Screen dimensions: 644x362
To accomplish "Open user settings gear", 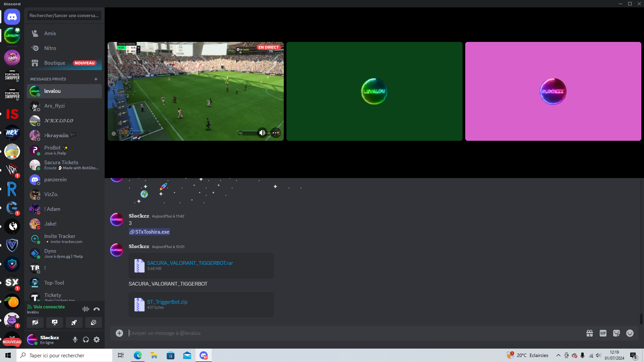I will pyautogui.click(x=97, y=340).
